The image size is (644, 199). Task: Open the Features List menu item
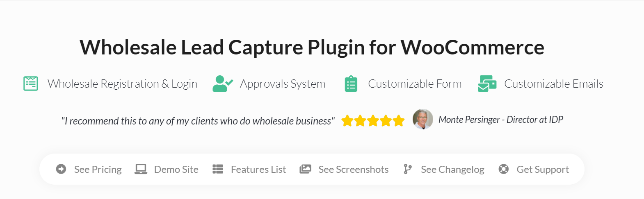pyautogui.click(x=258, y=170)
